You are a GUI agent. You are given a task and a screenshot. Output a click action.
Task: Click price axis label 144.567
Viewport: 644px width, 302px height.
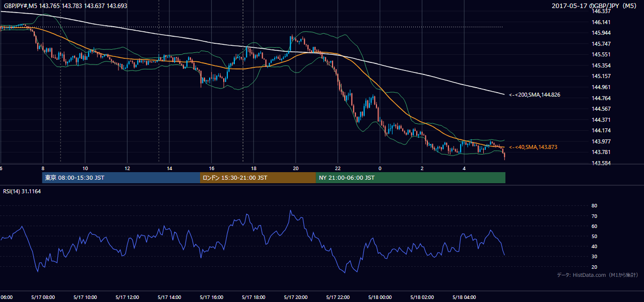(601, 109)
